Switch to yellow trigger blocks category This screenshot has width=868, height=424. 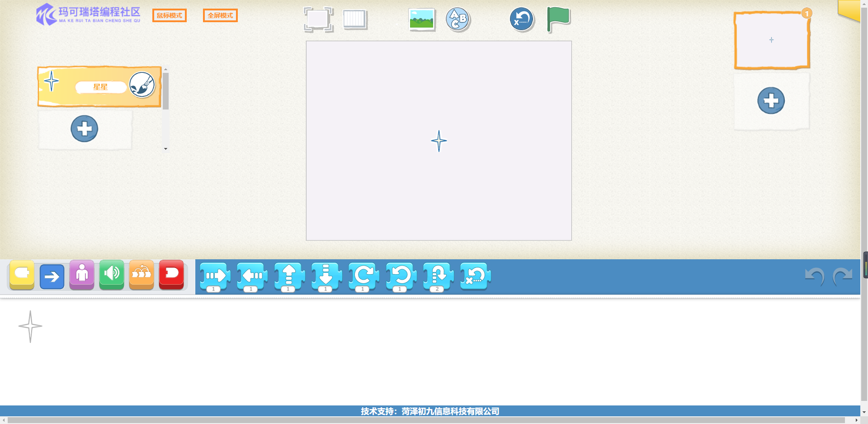22,274
